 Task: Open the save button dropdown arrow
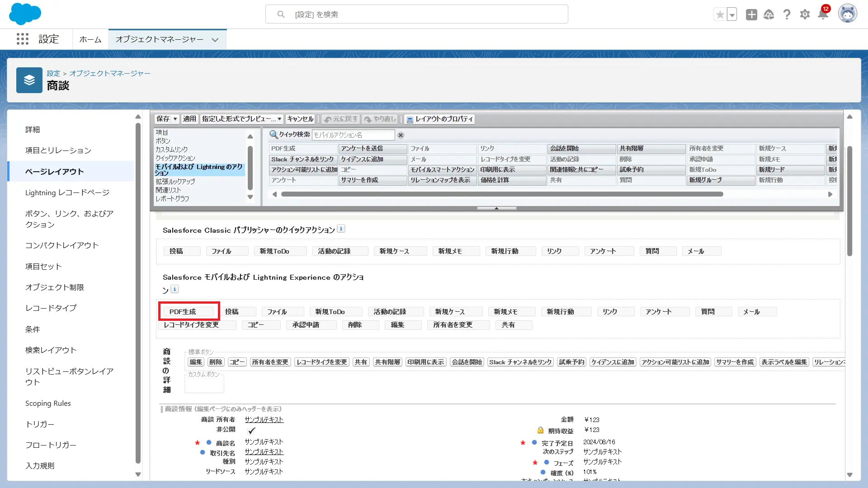pos(175,119)
